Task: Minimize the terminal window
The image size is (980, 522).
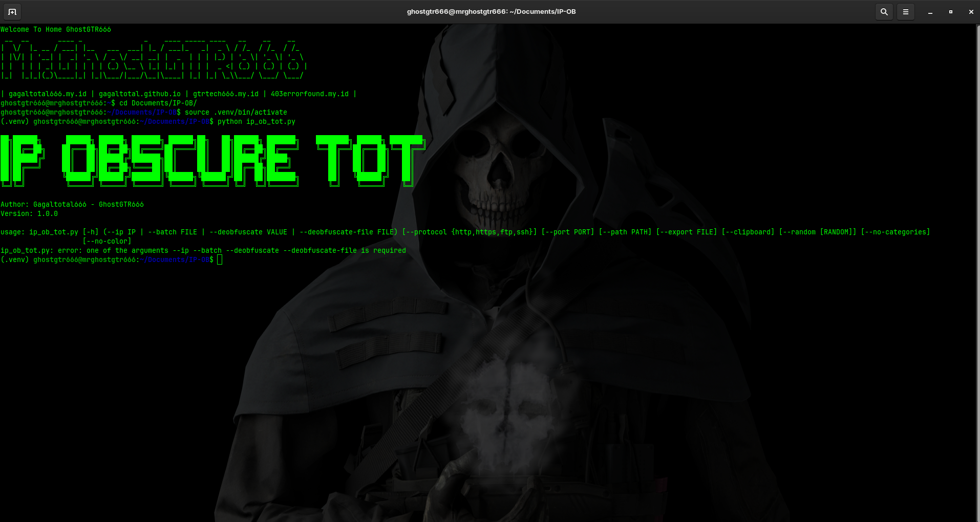Action: [x=930, y=12]
